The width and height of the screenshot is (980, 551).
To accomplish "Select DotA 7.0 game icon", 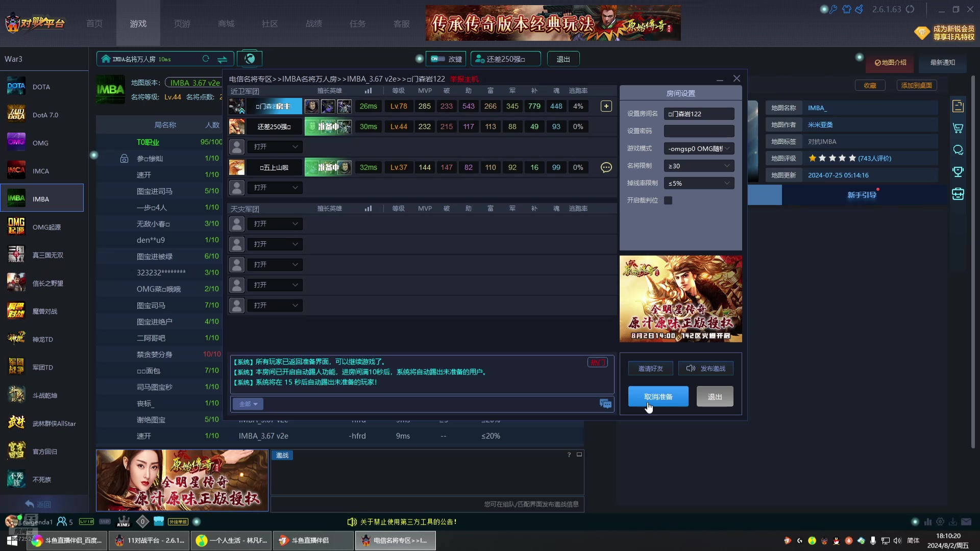I will (x=16, y=115).
